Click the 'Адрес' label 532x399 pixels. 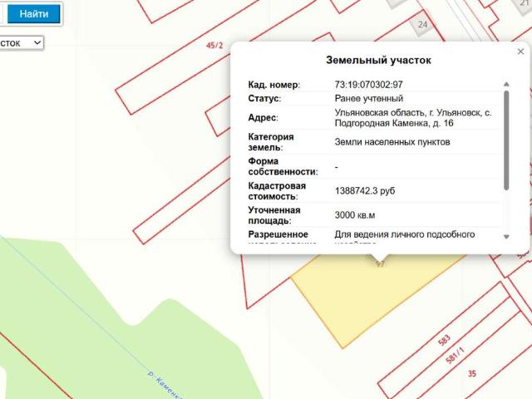[263, 118]
